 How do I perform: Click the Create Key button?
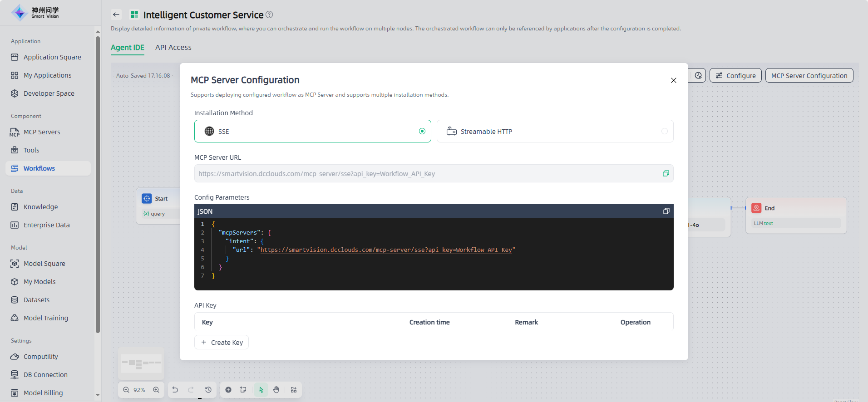click(x=222, y=343)
